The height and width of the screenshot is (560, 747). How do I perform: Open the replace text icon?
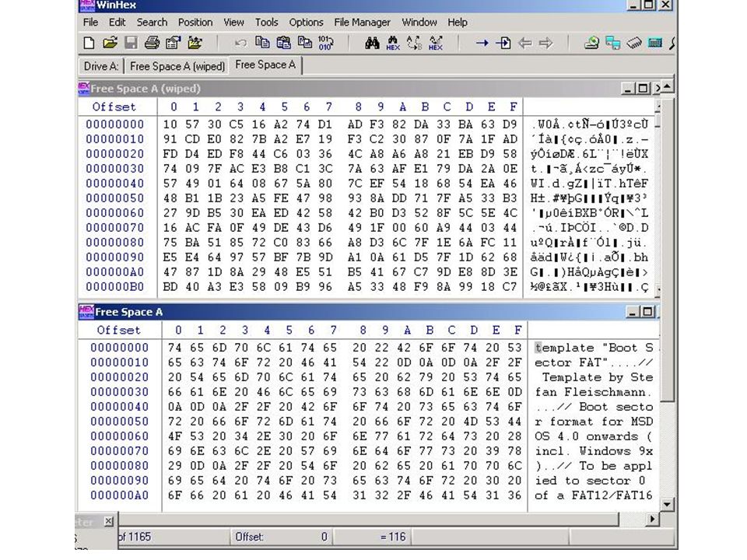coord(414,43)
